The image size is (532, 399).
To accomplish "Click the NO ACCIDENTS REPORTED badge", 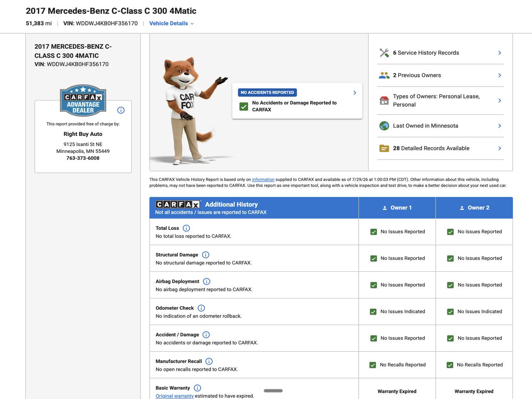I will (267, 92).
